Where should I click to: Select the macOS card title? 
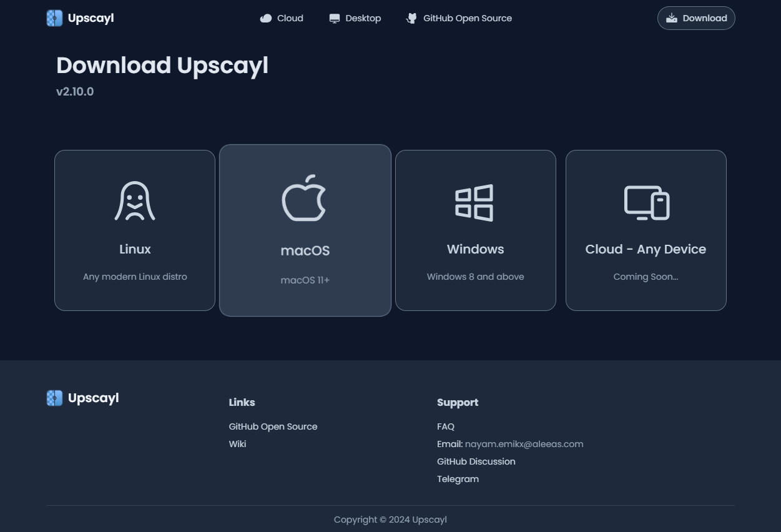305,250
